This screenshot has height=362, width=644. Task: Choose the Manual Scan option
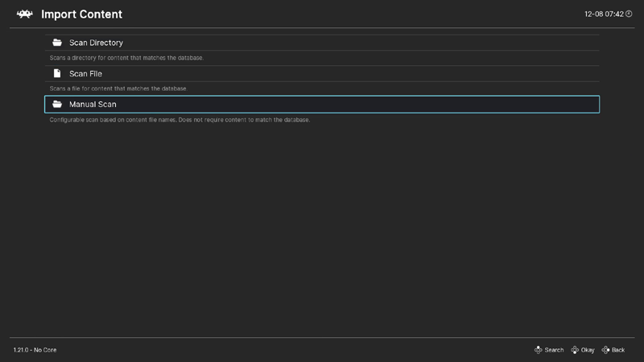(x=93, y=105)
